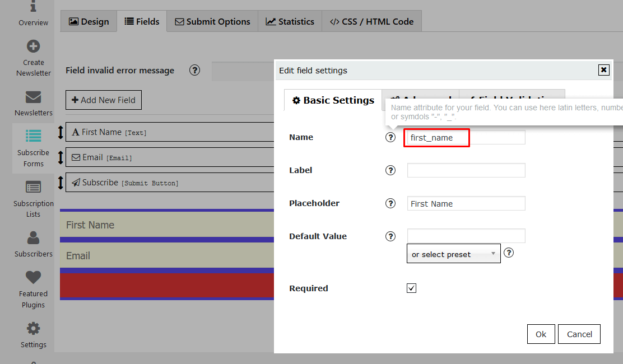This screenshot has width=623, height=364.
Task: Open the Overview sidebar icon
Action: point(34,7)
